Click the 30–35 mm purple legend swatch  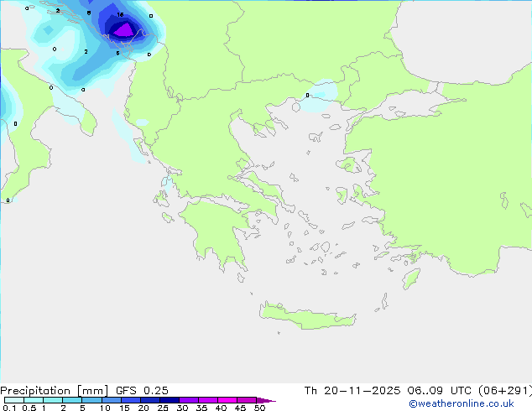[x=189, y=400]
